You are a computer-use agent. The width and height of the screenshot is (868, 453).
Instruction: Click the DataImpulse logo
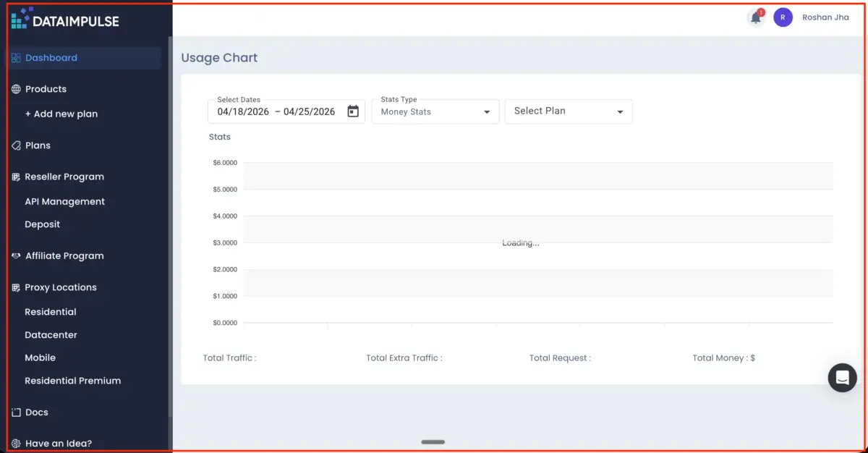click(65, 19)
